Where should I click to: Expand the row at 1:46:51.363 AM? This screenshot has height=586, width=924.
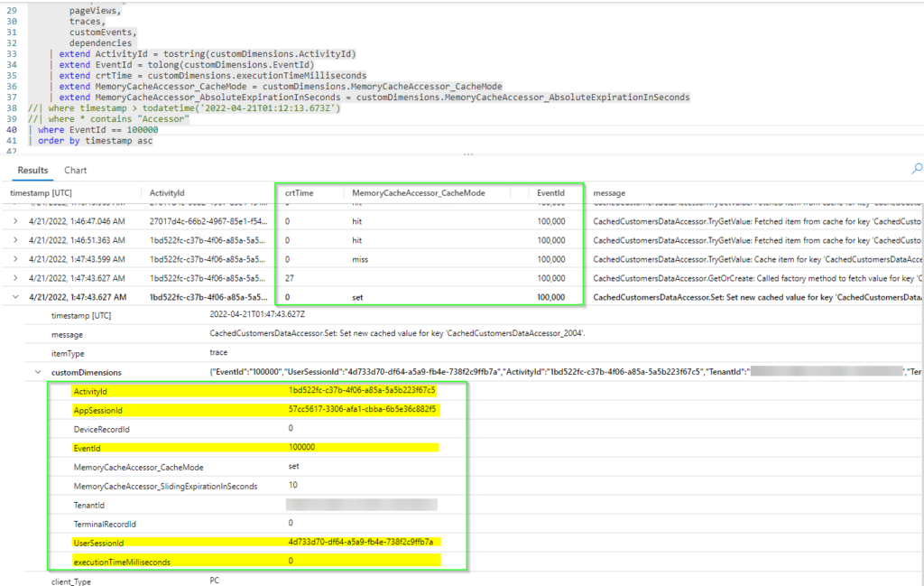[x=15, y=240]
